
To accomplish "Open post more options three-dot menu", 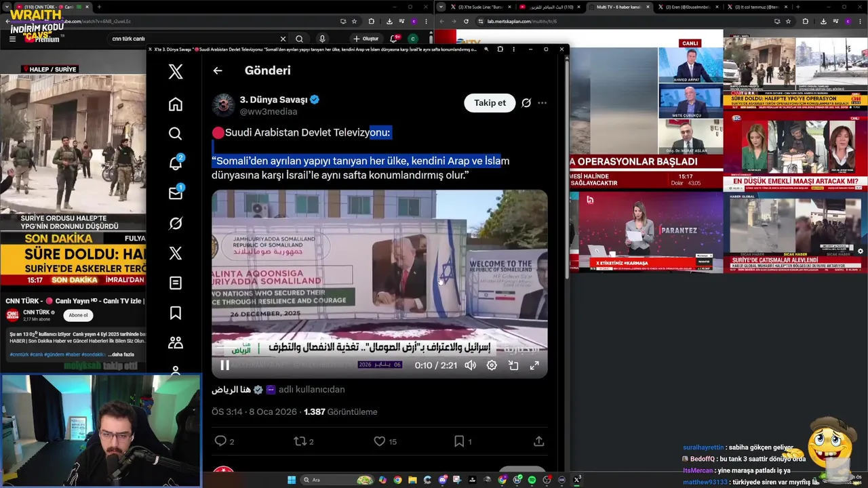I will tap(542, 103).
